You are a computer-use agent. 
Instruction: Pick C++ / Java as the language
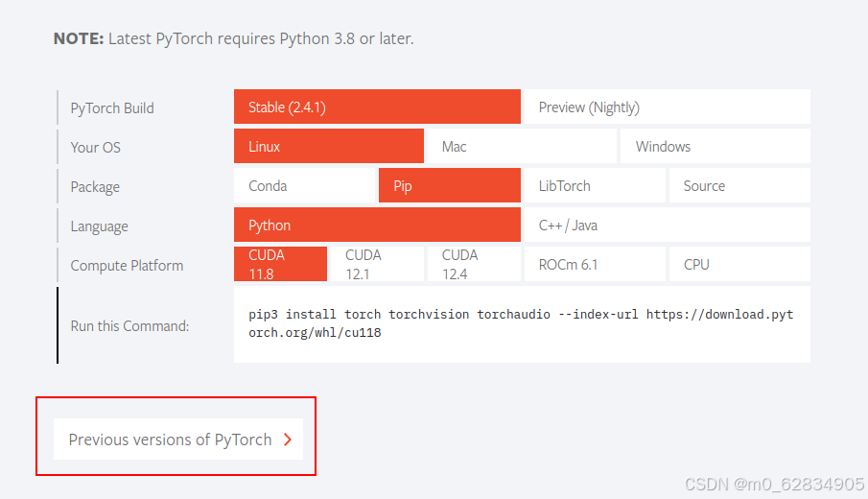(x=667, y=225)
